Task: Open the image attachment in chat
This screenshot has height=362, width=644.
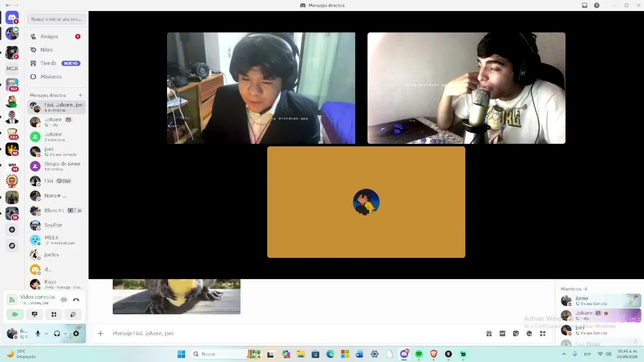Action: [177, 297]
